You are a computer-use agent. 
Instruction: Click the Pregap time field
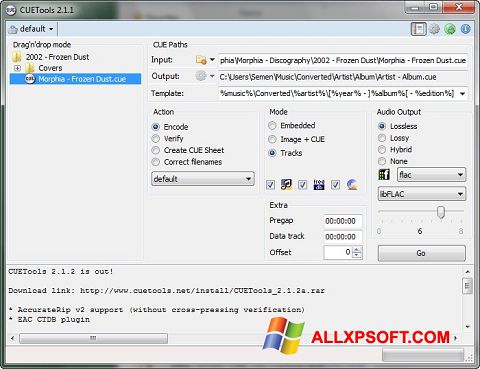click(x=343, y=221)
